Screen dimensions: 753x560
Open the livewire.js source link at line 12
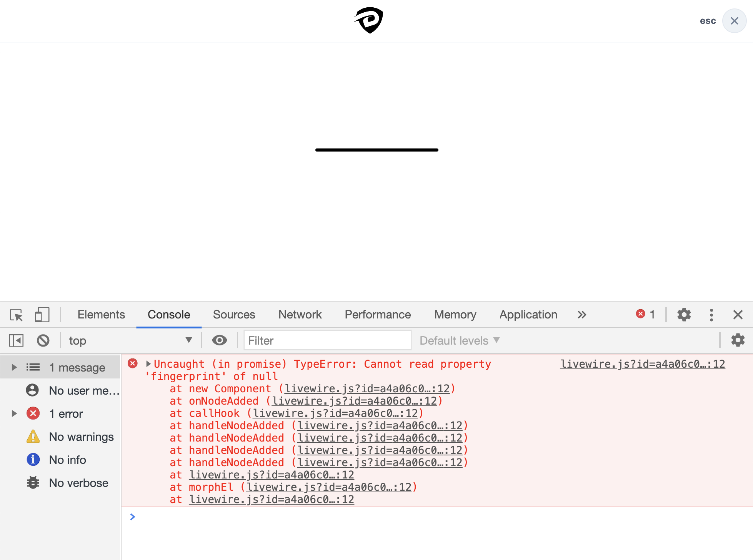click(641, 363)
